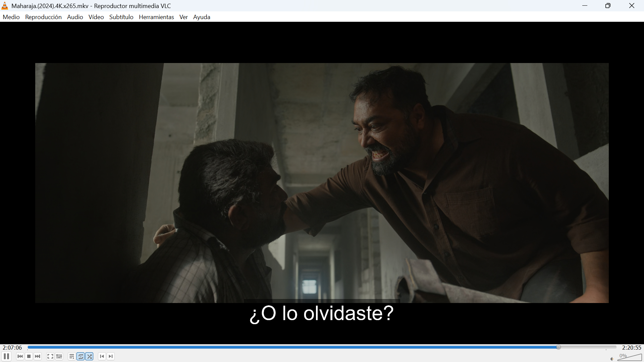Image resolution: width=644 pixels, height=362 pixels.
Task: Click the seek bar position handle
Action: pyautogui.click(x=558, y=347)
